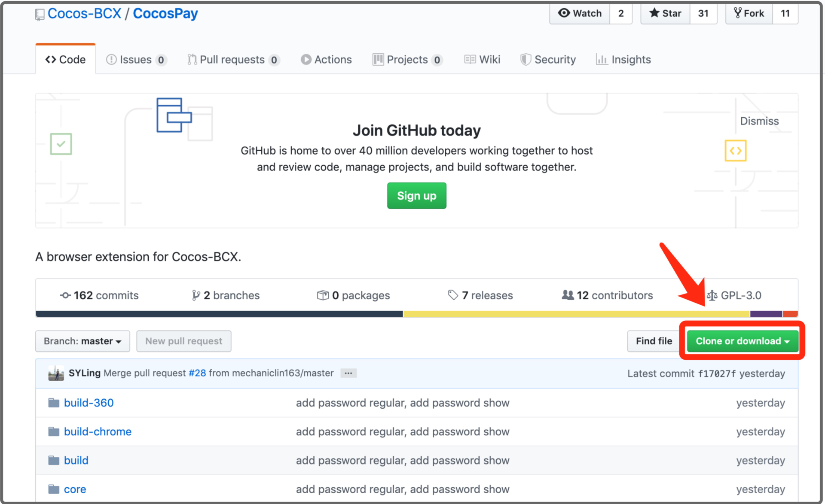This screenshot has width=825, height=504.
Task: Click the Find file button
Action: point(654,341)
